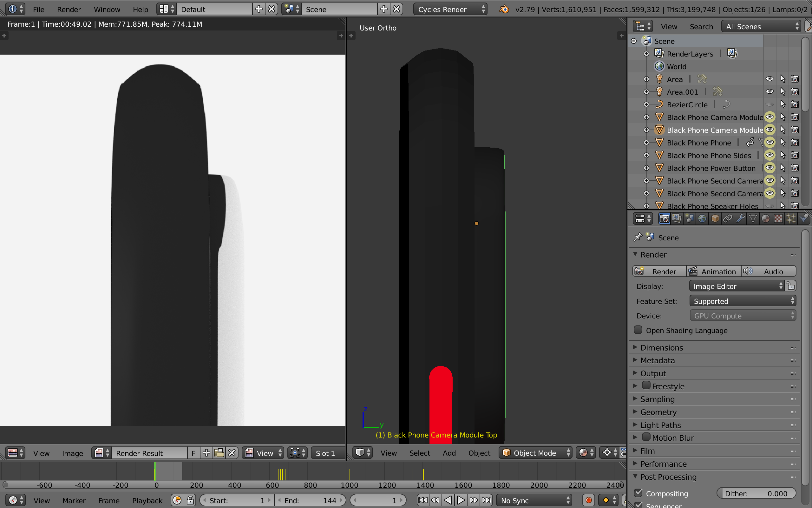Image resolution: width=812 pixels, height=508 pixels.
Task: Open the image browse icon beside Render Result
Action: (x=102, y=453)
